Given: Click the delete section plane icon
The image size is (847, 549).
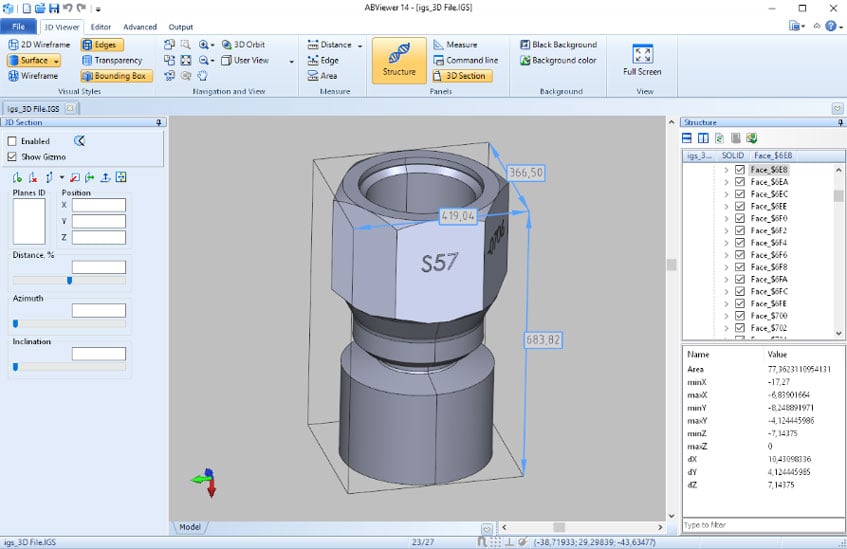Looking at the screenshot, I should coord(33,177).
